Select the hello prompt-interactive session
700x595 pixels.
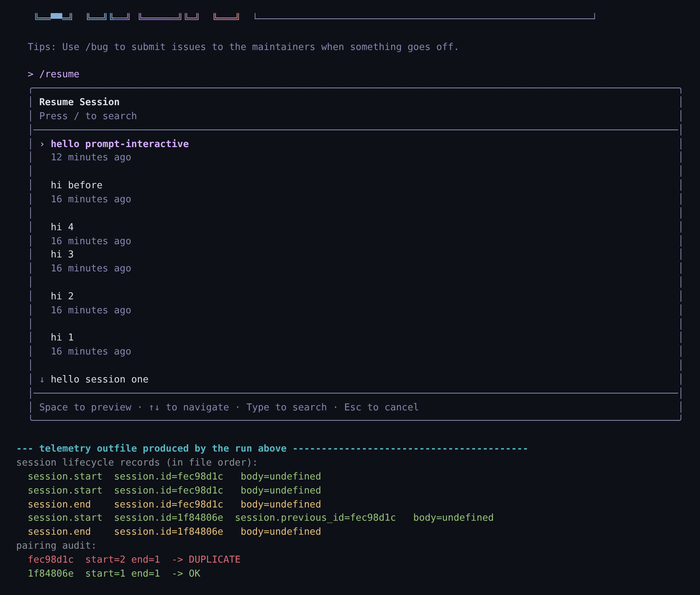coord(120,144)
